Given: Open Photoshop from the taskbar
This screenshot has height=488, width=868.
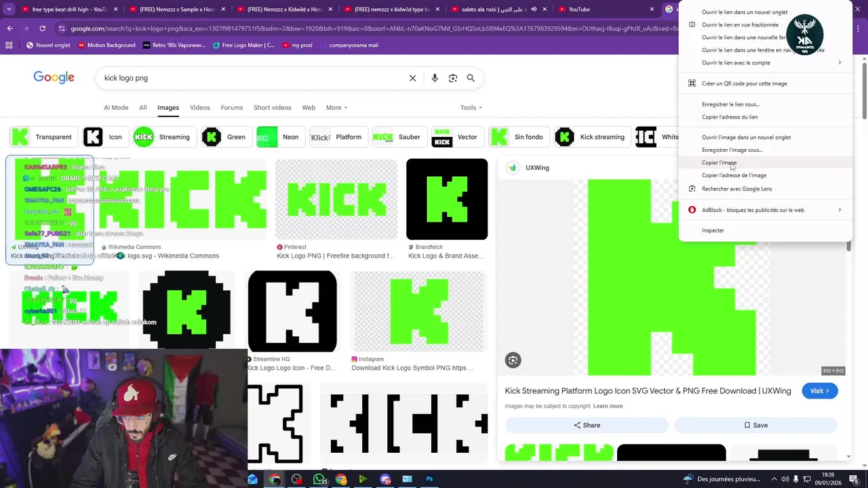Looking at the screenshot, I should pyautogui.click(x=429, y=479).
